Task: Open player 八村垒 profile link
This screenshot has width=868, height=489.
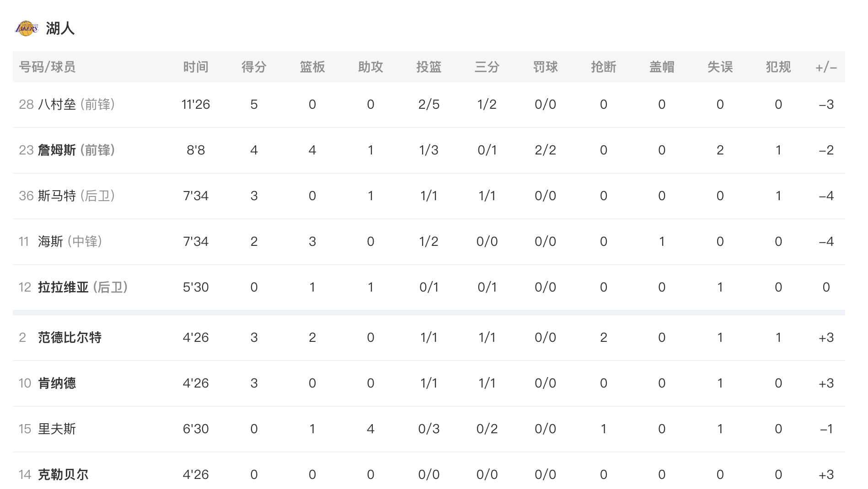Action: 57,105
